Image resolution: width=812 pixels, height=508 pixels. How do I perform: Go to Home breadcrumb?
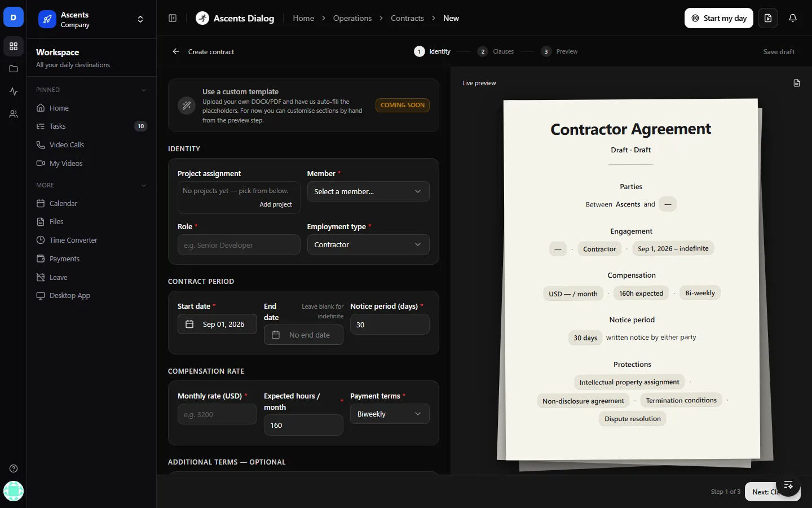[303, 18]
